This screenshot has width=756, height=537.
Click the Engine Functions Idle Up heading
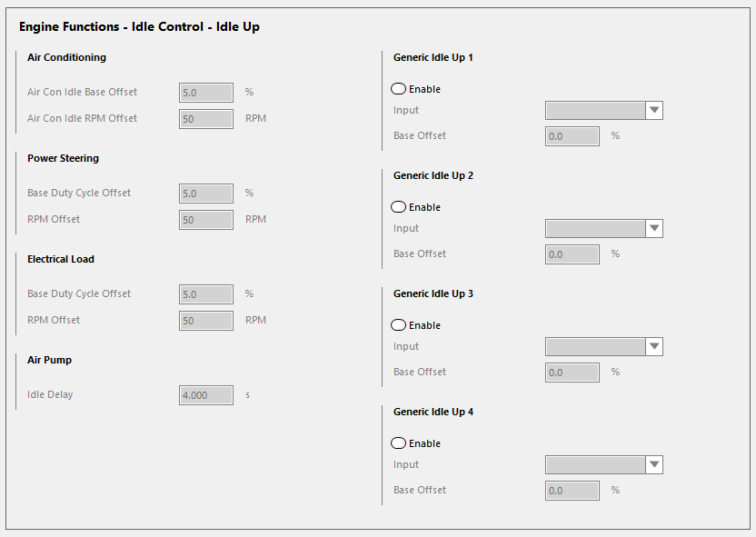tap(139, 27)
